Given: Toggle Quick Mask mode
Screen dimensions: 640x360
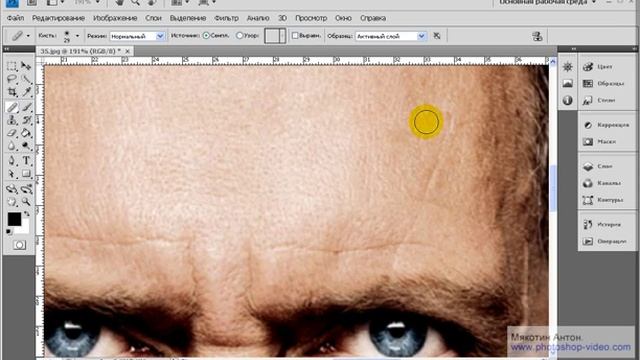Looking at the screenshot, I should coord(19,245).
